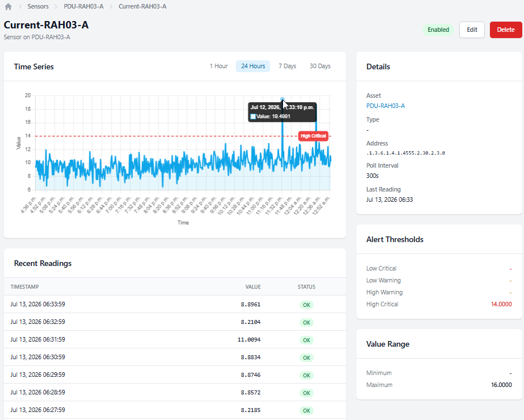The image size is (524, 420).
Task: Click the OK status for 06:31:59
Action: coord(306,340)
